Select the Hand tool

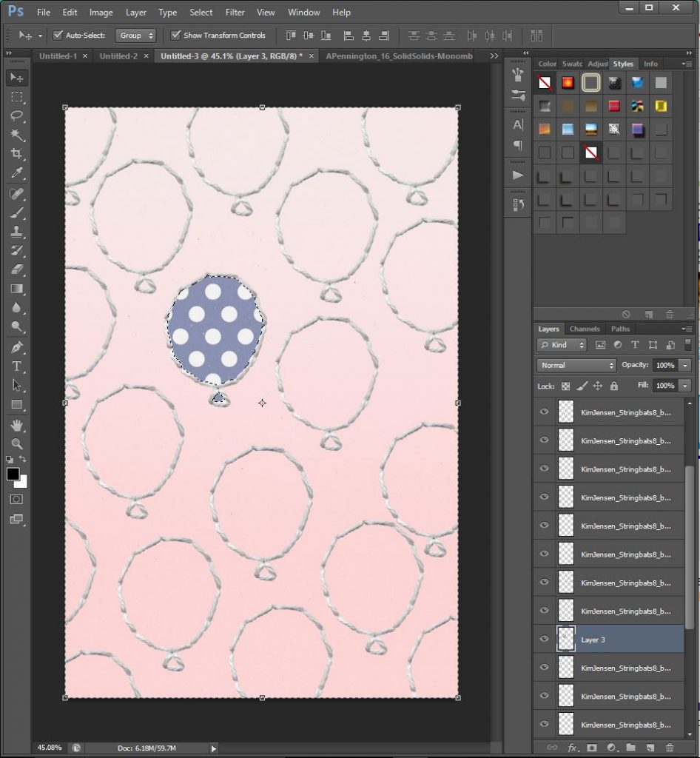16,426
